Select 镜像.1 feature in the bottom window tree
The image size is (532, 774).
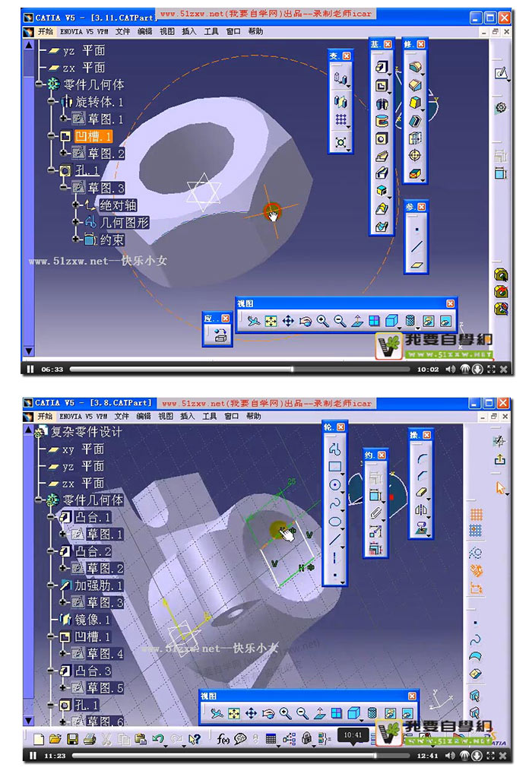tap(92, 619)
